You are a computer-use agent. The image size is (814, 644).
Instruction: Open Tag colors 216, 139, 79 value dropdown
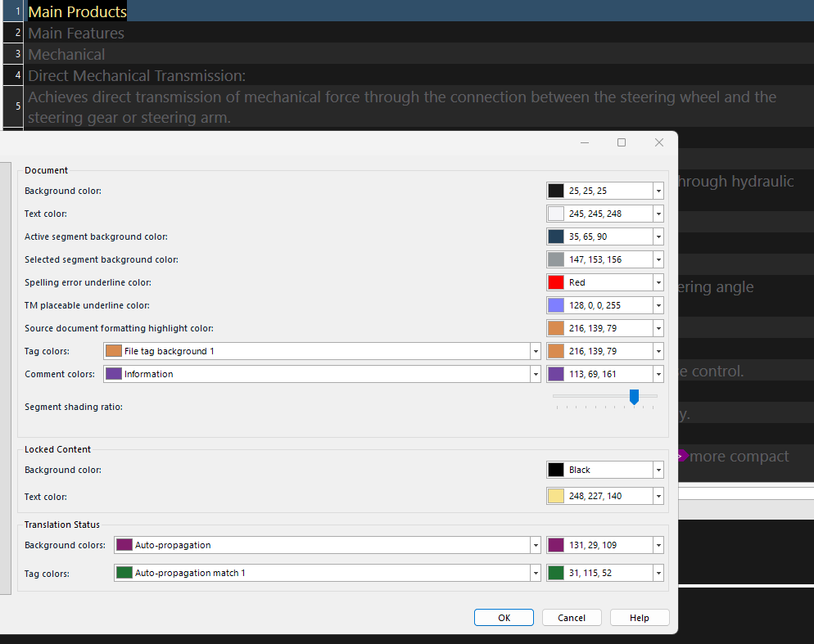pos(658,351)
